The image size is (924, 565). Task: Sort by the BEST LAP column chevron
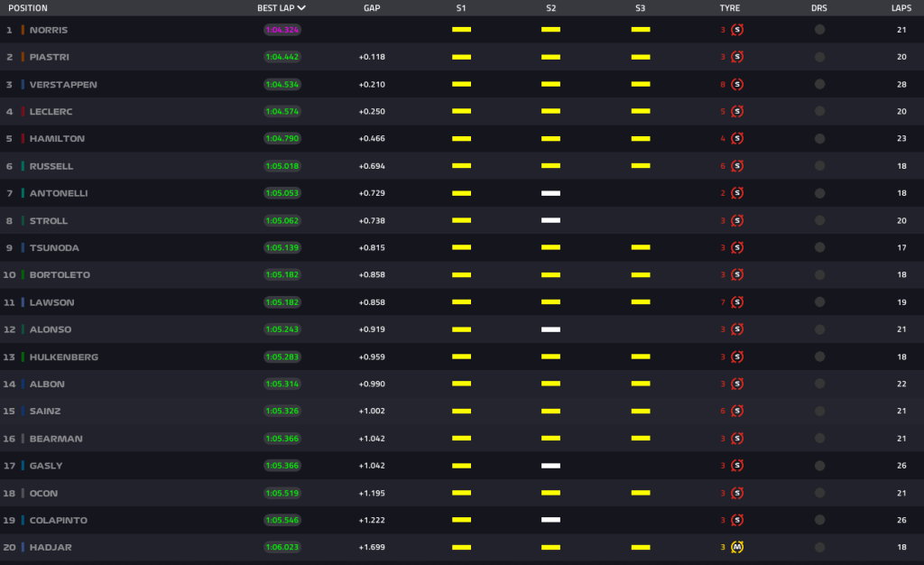click(x=301, y=8)
